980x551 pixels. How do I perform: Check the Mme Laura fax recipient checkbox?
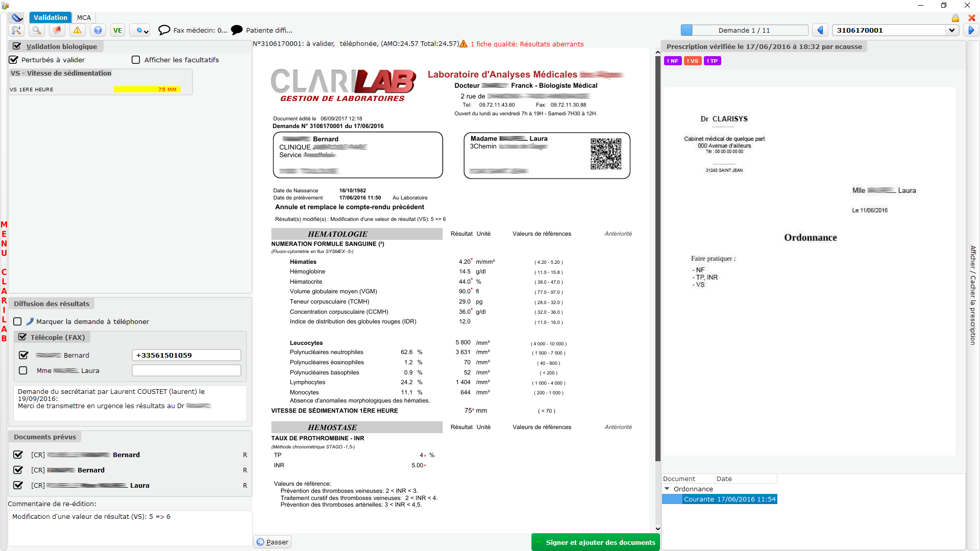pos(23,370)
